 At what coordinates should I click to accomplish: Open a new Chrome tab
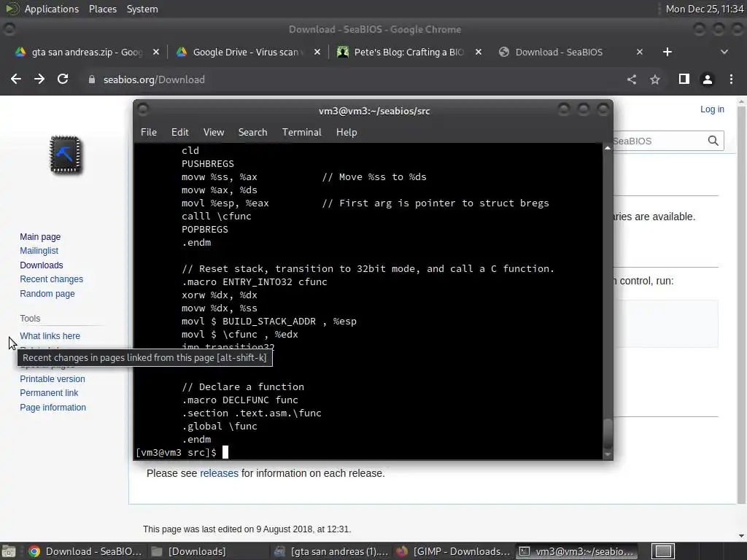(667, 52)
